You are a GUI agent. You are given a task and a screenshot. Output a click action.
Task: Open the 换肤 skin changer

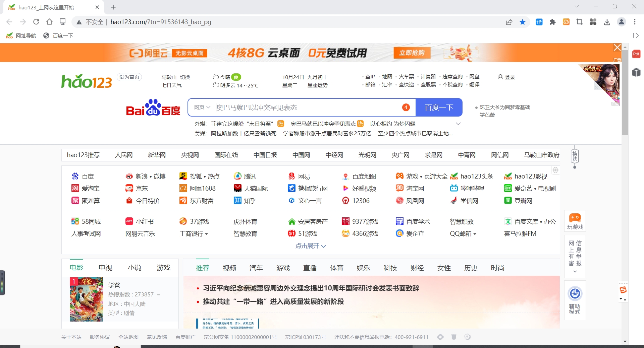[575, 156]
